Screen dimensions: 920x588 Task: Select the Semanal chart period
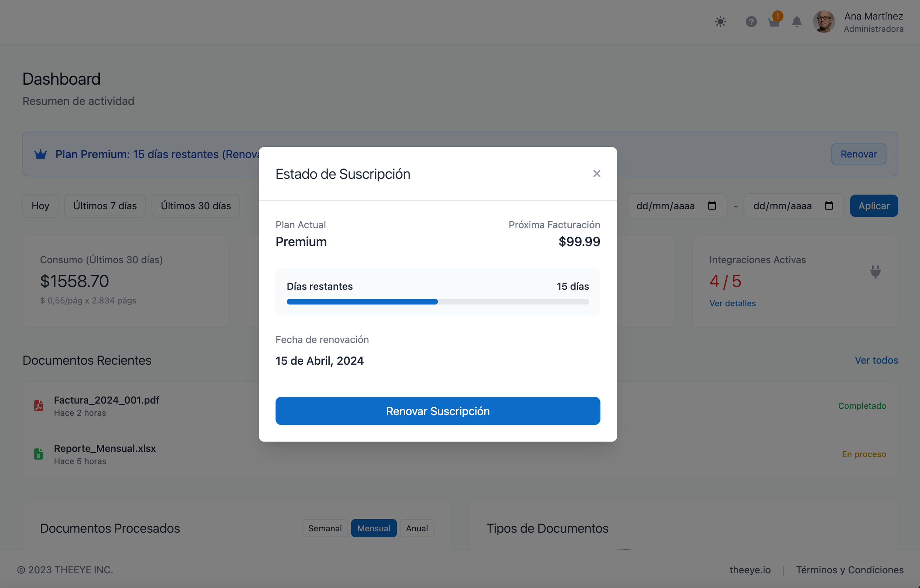325,528
